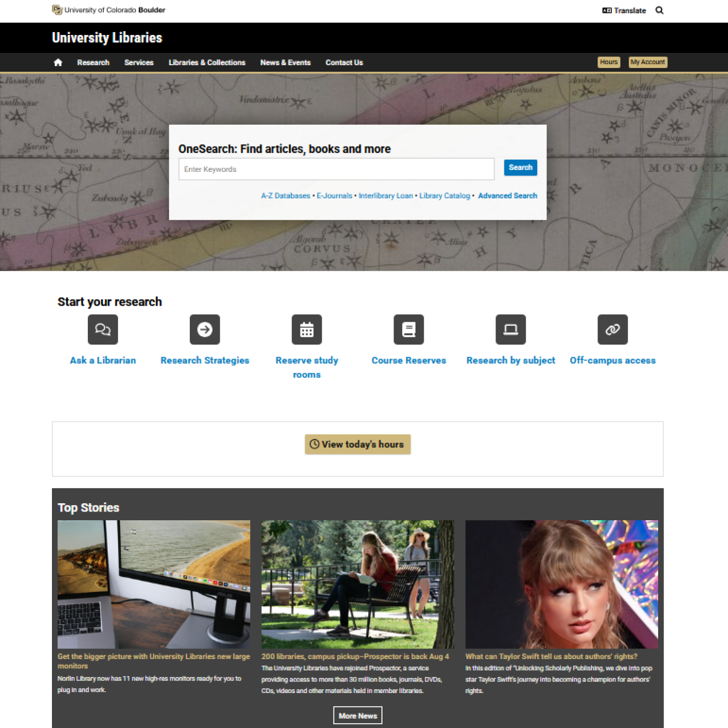Viewport: 728px width, 728px height.
Task: Open the Libraries & Collections menu
Action: pos(207,62)
